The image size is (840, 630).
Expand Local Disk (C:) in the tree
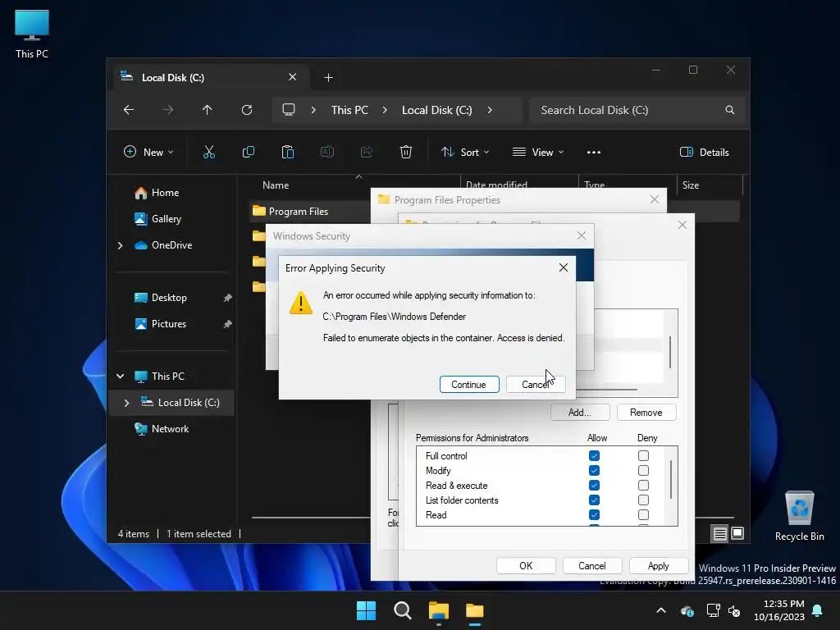(x=126, y=402)
